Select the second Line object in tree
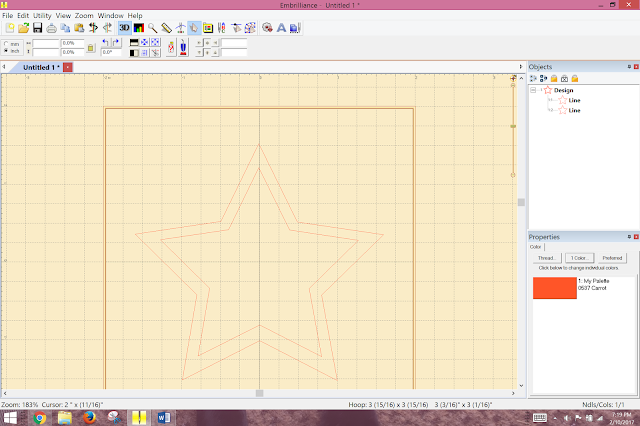The width and height of the screenshot is (640, 426). (574, 111)
